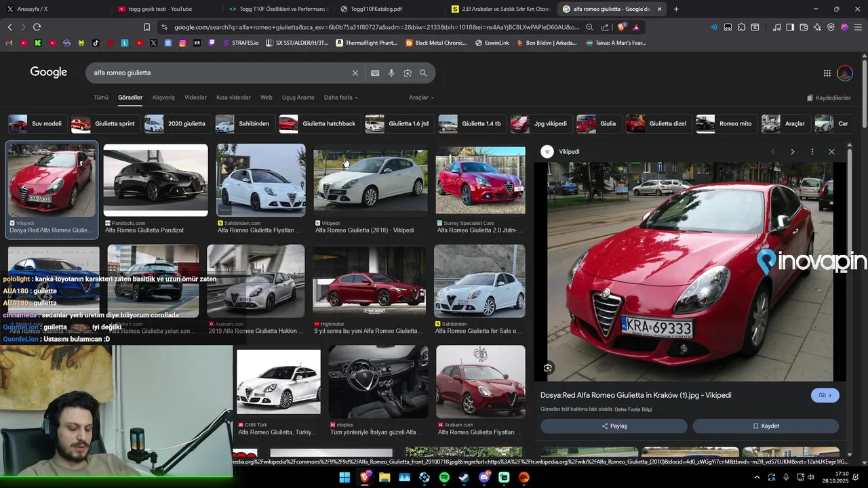
Task: Open the STRAFES.io bookmark
Action: tap(241, 43)
